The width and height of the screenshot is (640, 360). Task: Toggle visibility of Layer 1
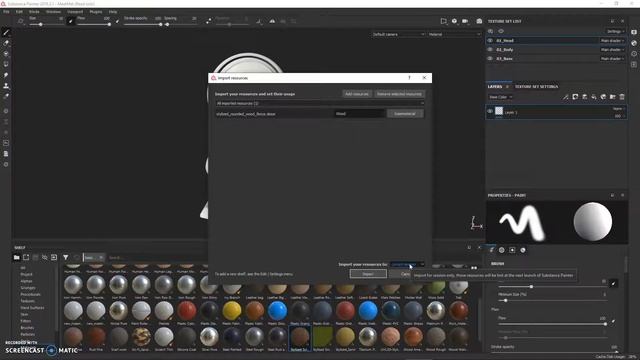(490, 111)
